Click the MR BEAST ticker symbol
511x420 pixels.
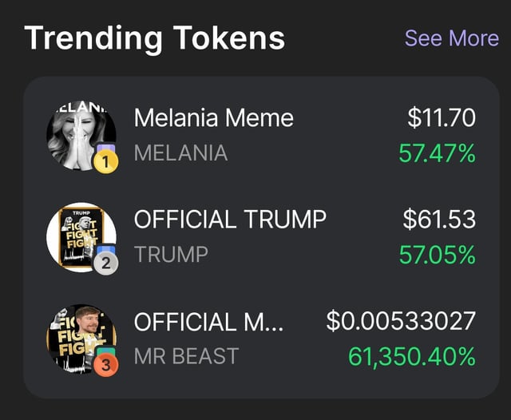pyautogui.click(x=186, y=356)
